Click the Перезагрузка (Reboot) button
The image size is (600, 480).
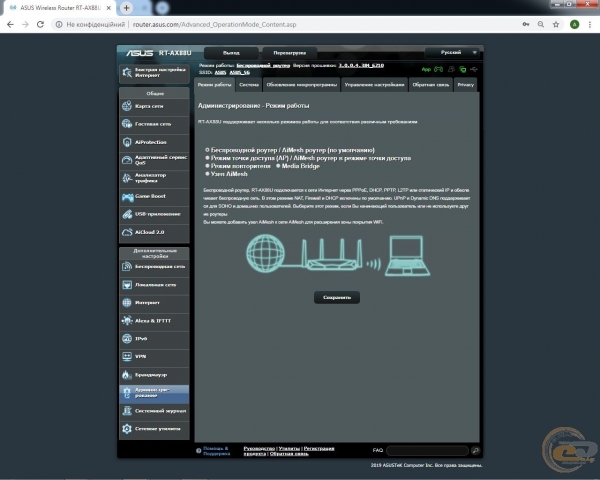(x=290, y=53)
